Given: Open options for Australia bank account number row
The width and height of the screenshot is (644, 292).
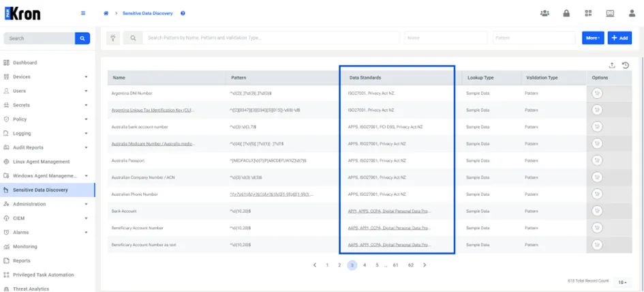Looking at the screenshot, I should pos(597,127).
